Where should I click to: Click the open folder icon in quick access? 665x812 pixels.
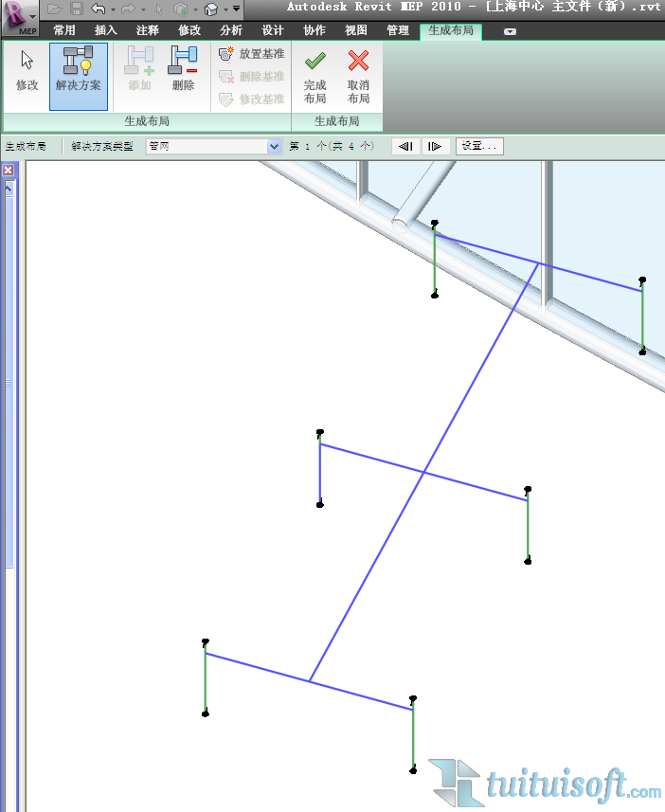(55, 9)
